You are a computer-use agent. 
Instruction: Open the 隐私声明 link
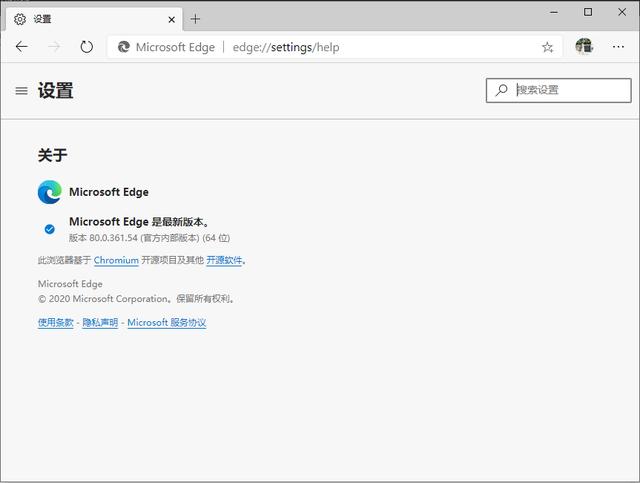100,323
